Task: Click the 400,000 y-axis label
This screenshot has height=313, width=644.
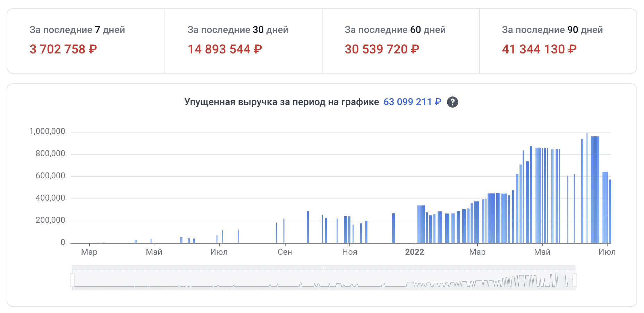Action: click(50, 198)
